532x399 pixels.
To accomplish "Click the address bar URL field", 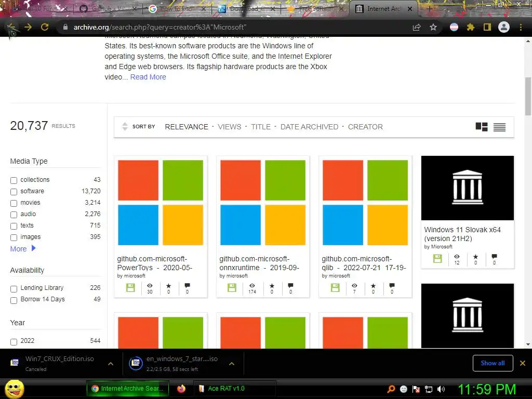I will (234, 27).
